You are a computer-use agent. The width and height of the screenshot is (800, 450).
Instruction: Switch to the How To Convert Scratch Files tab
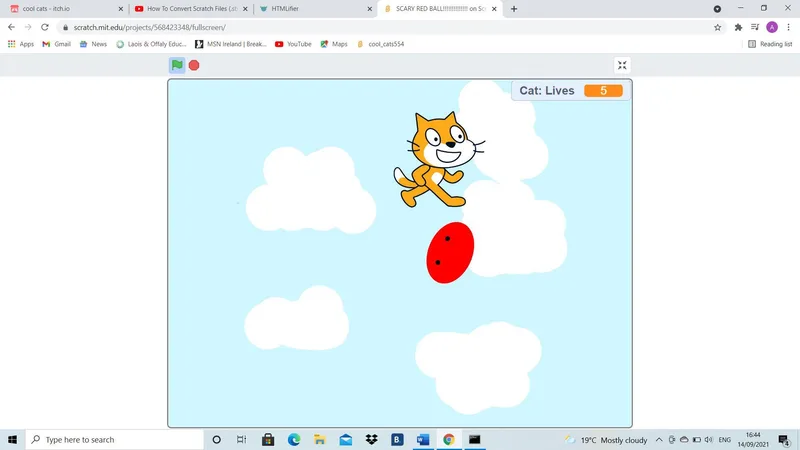191,9
